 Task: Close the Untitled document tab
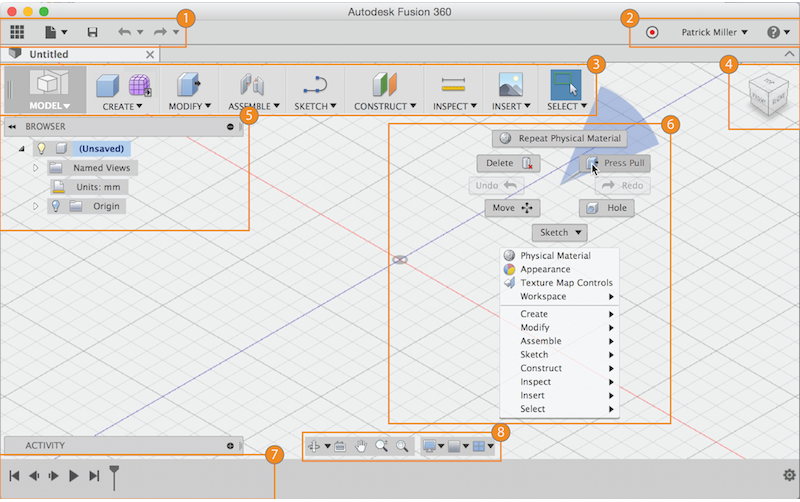pyautogui.click(x=150, y=55)
